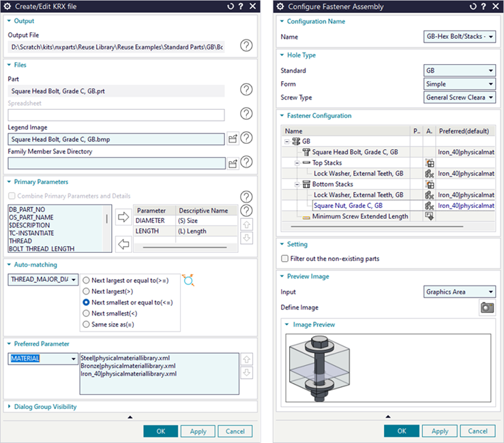This screenshot has height=443, width=504.
Task: Select Square Head Bolt, Grade C tree row
Action: (x=355, y=152)
